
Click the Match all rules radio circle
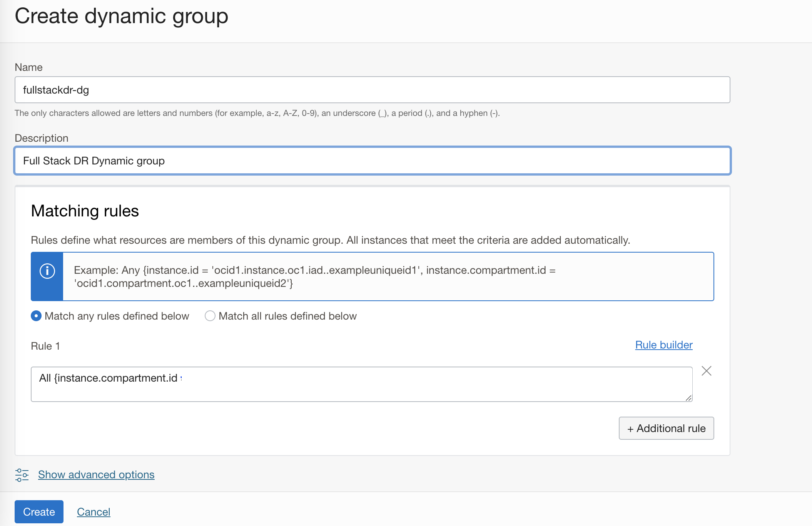pyautogui.click(x=210, y=316)
